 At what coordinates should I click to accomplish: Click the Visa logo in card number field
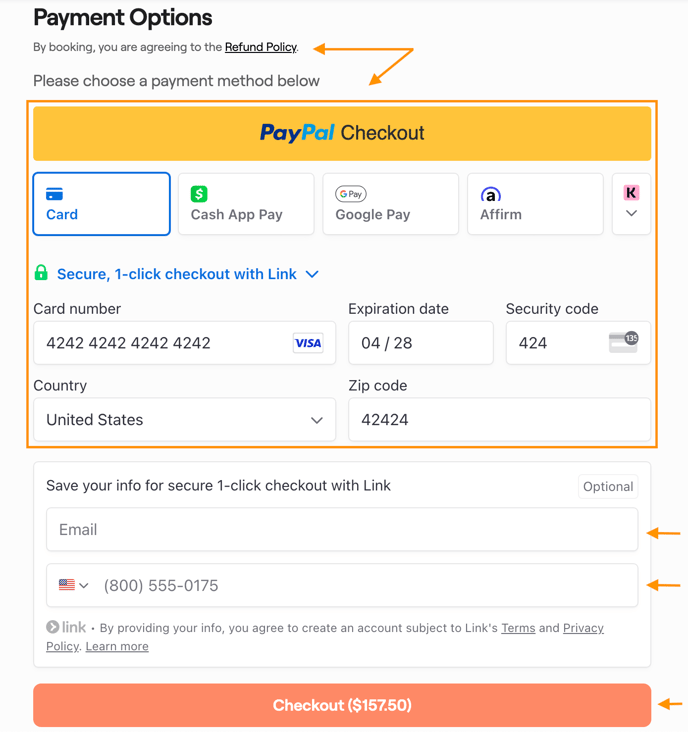click(x=308, y=343)
